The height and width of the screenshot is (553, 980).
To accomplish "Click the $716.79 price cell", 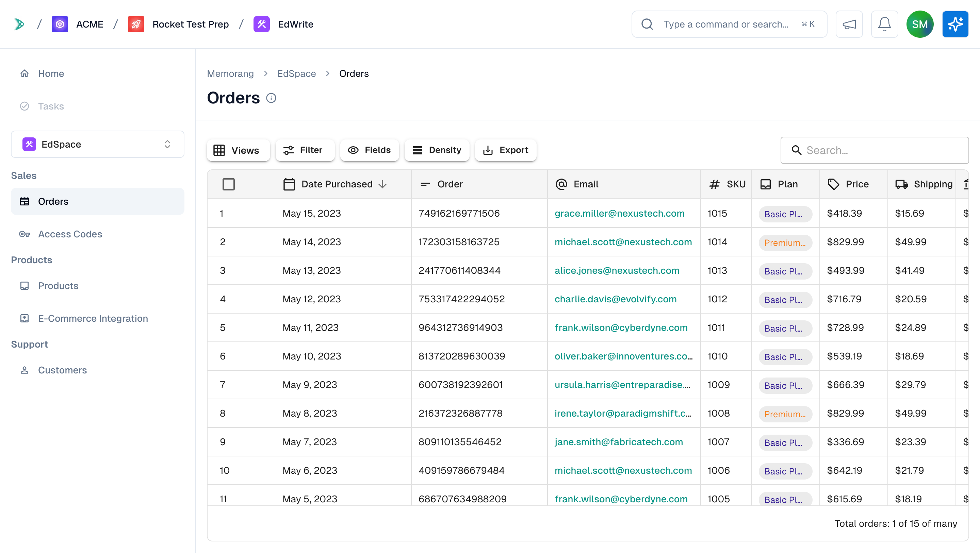I will pos(844,299).
